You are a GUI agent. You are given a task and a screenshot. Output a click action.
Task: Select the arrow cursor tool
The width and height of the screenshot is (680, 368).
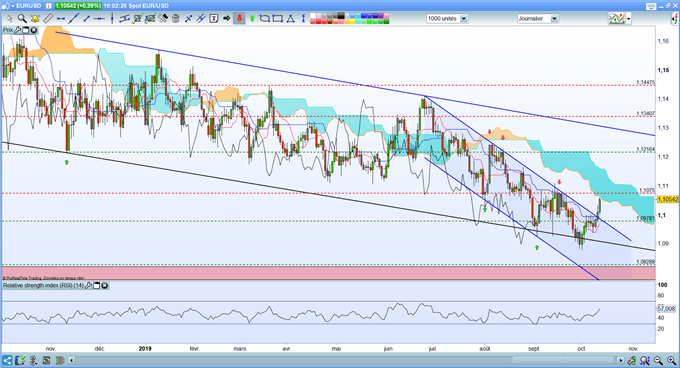click(10, 19)
